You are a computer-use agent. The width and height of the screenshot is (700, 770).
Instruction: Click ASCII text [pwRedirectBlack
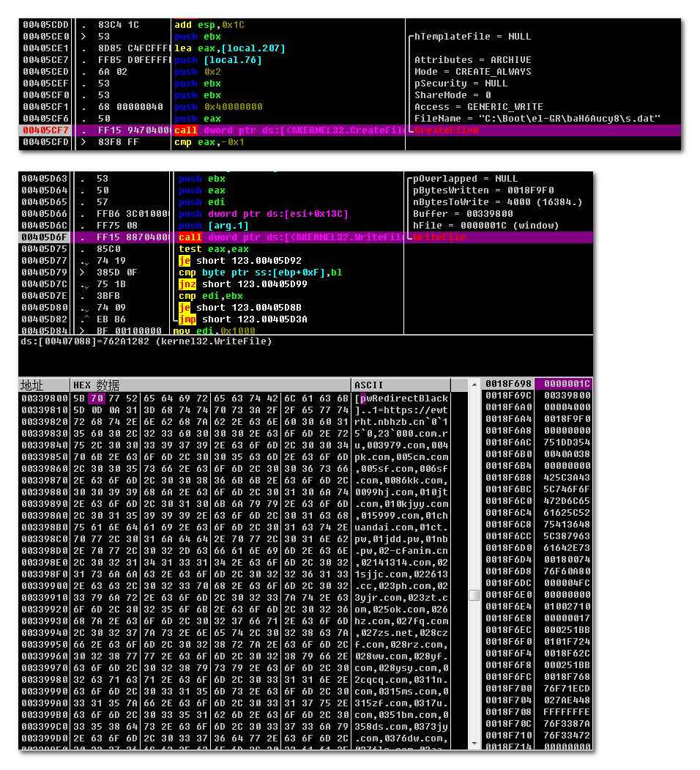(401, 399)
